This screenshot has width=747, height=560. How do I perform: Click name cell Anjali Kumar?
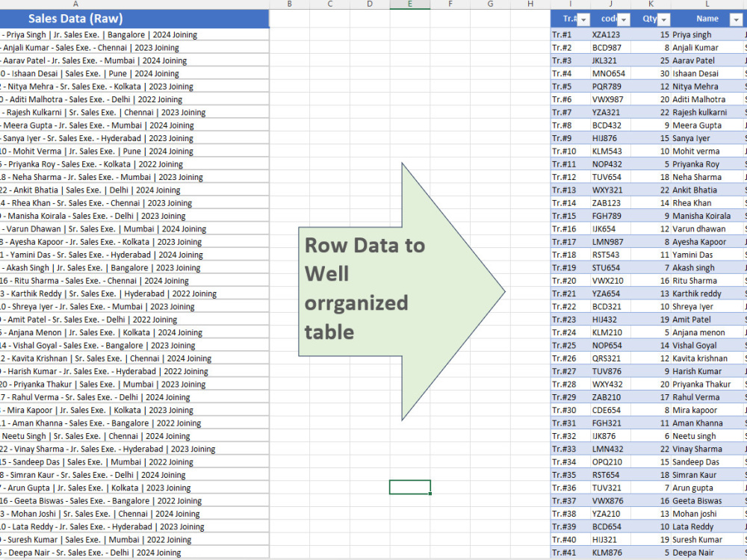(707, 48)
